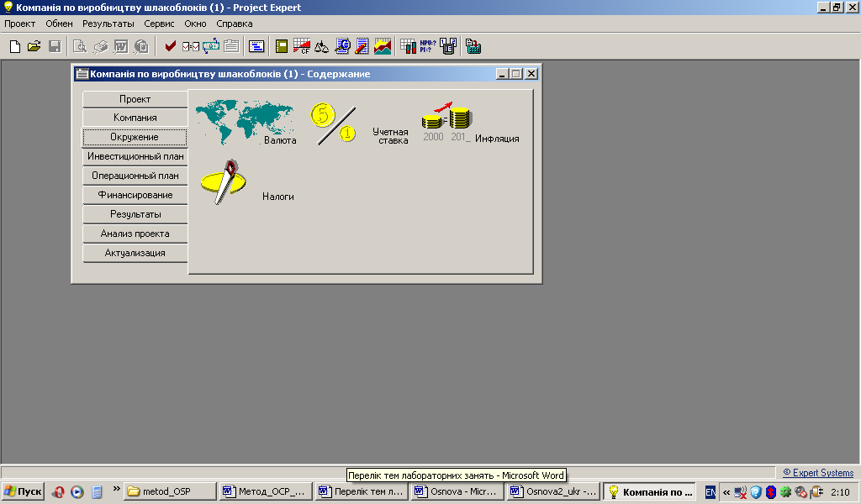Switch to Метод_ОСР Word taskbar window
The height and width of the screenshot is (504, 861).
(265, 491)
